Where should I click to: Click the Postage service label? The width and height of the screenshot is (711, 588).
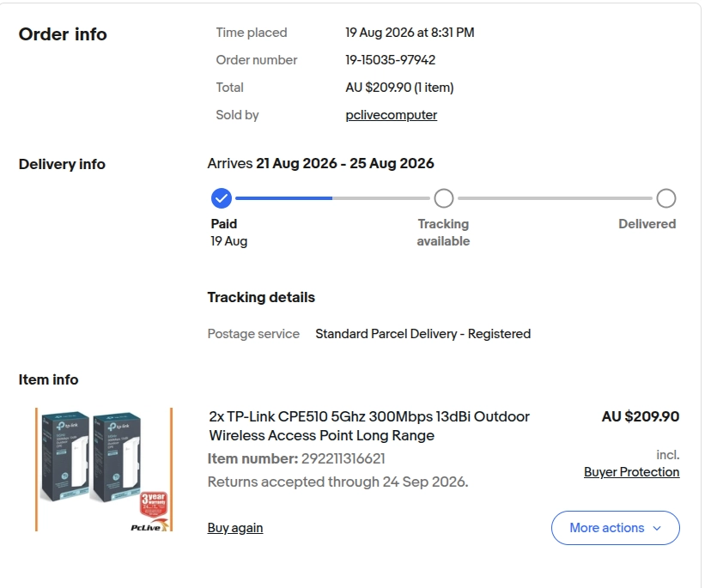click(x=253, y=334)
